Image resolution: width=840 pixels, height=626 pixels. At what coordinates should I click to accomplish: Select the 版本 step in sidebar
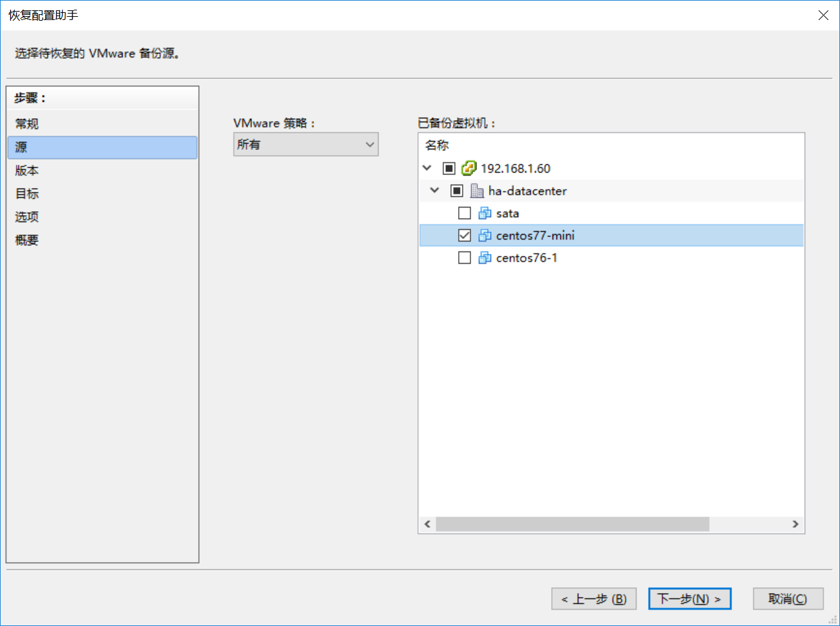27,171
